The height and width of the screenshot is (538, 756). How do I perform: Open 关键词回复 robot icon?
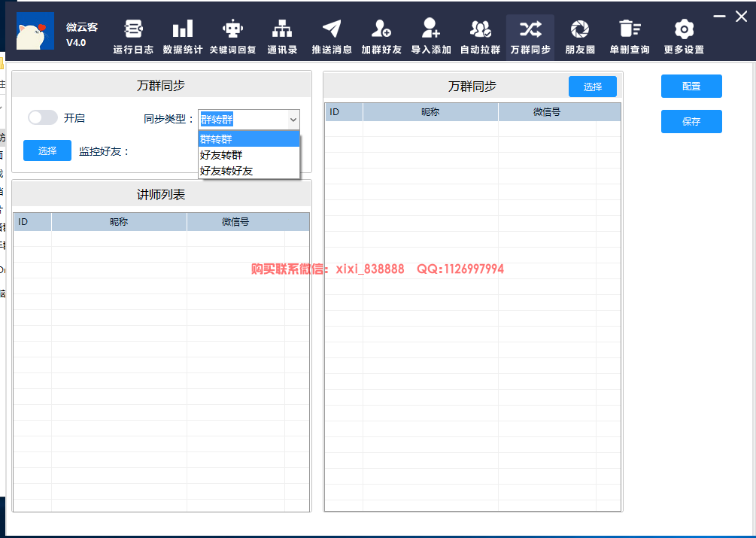(x=232, y=30)
